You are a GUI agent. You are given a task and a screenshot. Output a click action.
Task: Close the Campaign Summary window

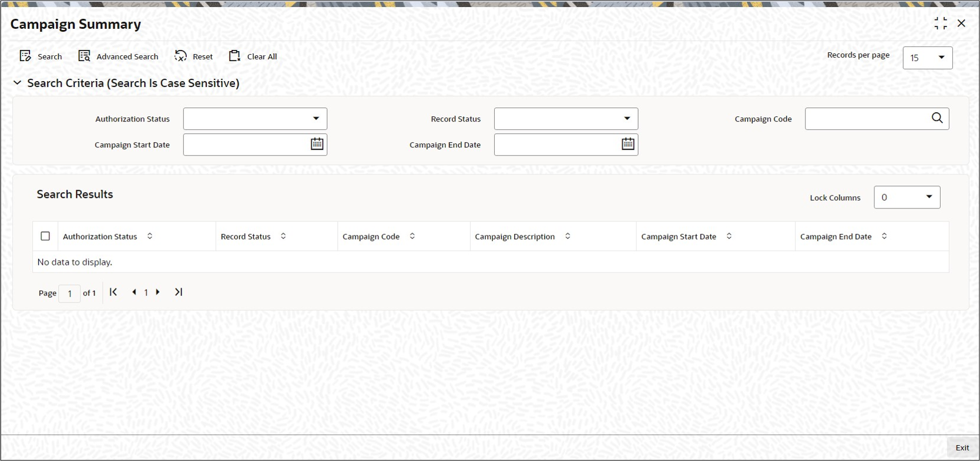pyautogui.click(x=961, y=23)
